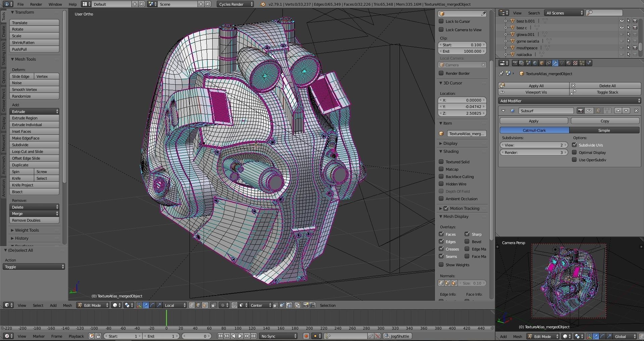
Task: Enable Render Border checkbox
Action: tap(441, 73)
